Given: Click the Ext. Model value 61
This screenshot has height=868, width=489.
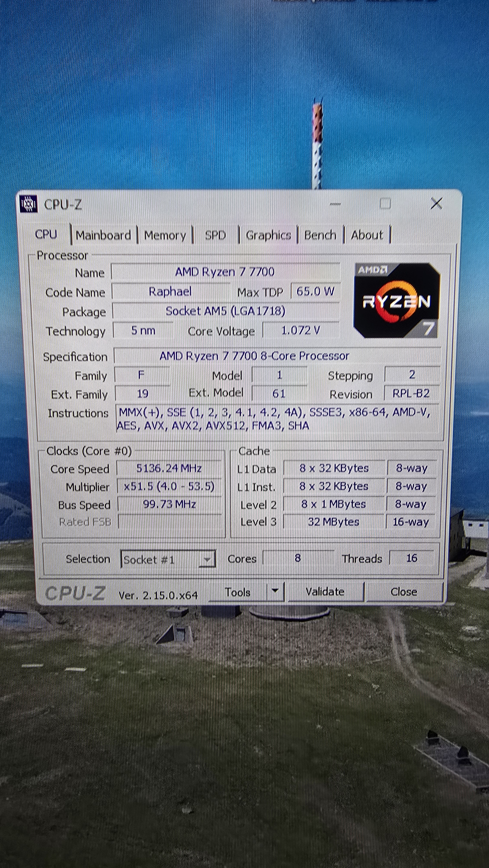Looking at the screenshot, I should click(279, 393).
